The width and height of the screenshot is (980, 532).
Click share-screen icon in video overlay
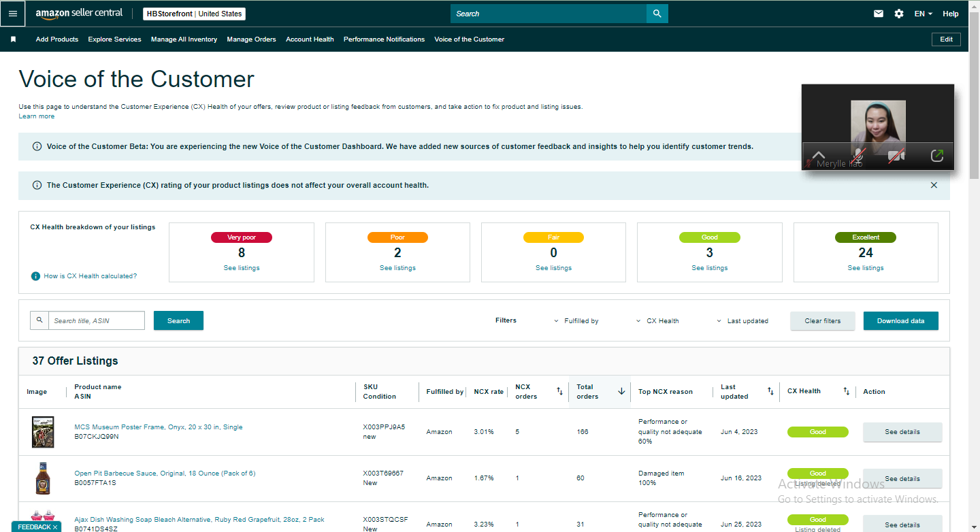pyautogui.click(x=937, y=156)
